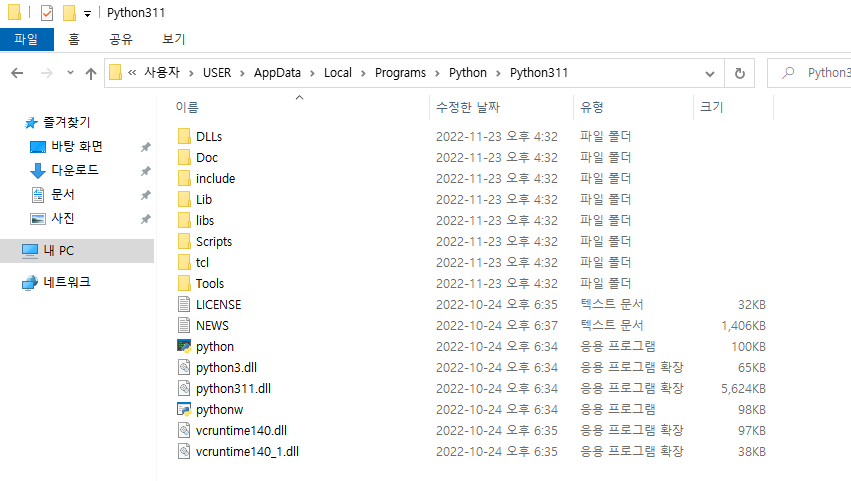Select the Scripts folder icon
Image resolution: width=851 pixels, height=481 pixels.
pos(185,241)
